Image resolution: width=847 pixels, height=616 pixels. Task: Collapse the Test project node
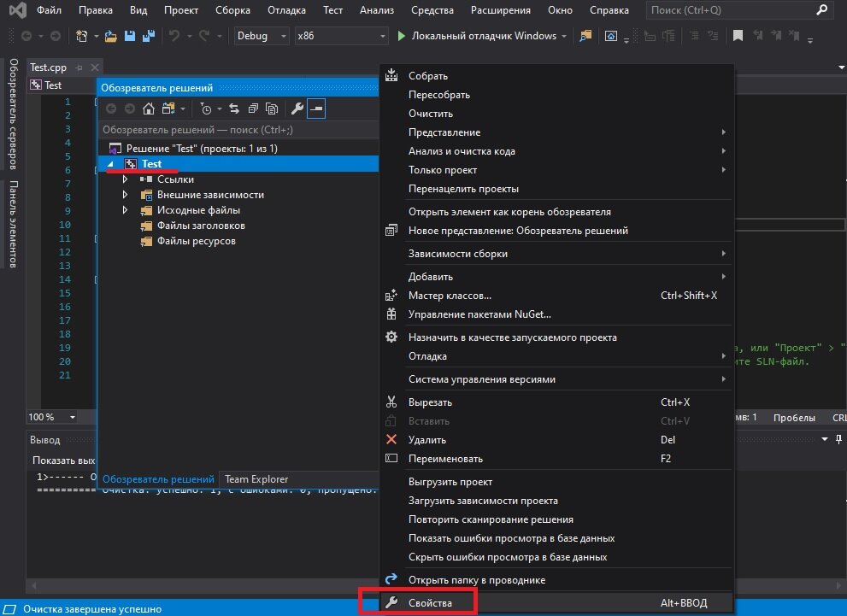tap(109, 164)
